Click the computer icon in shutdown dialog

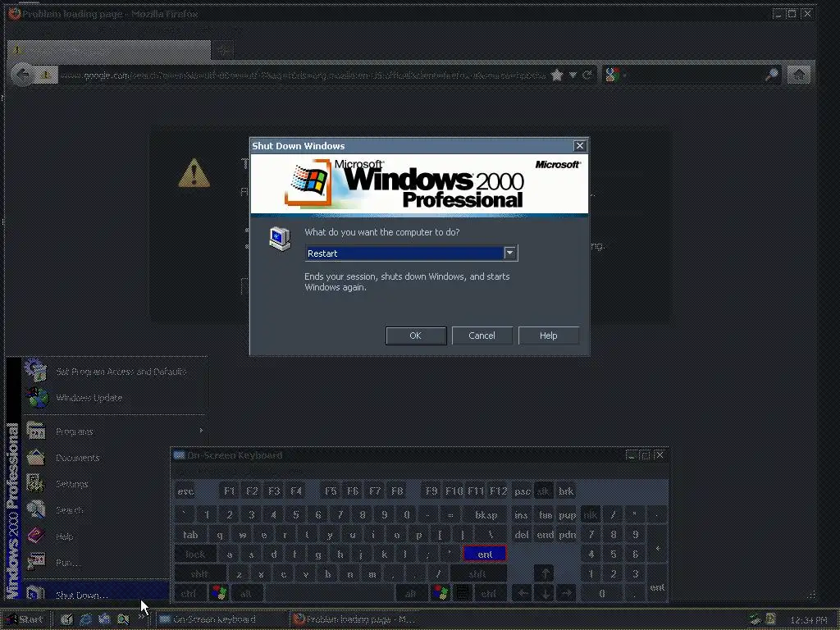click(280, 239)
